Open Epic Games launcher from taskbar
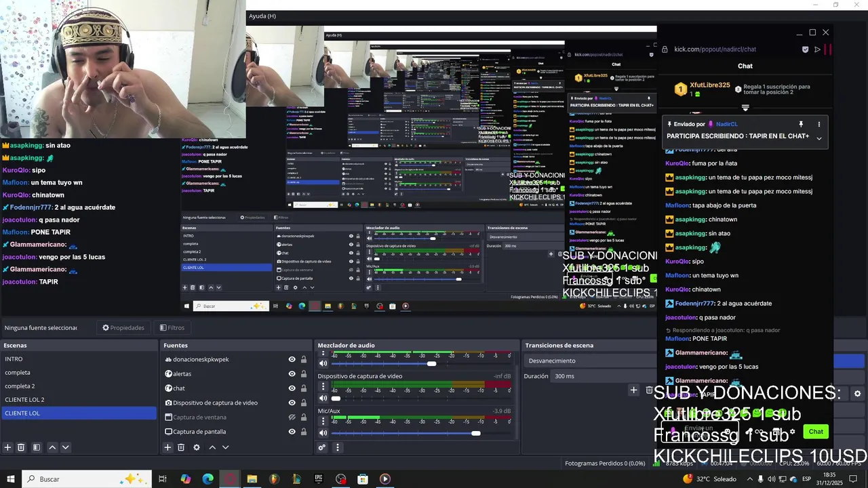868x488 pixels. (x=319, y=479)
